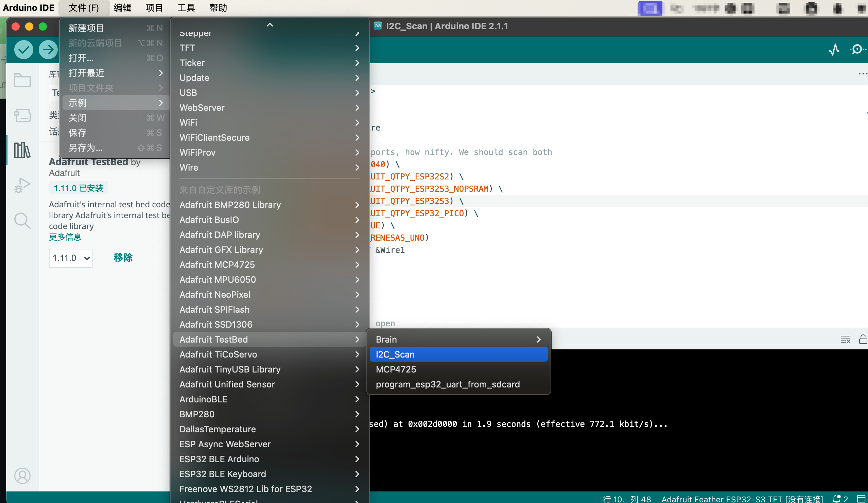Open the 编辑 menu
The height and width of the screenshot is (503, 868).
tap(123, 8)
